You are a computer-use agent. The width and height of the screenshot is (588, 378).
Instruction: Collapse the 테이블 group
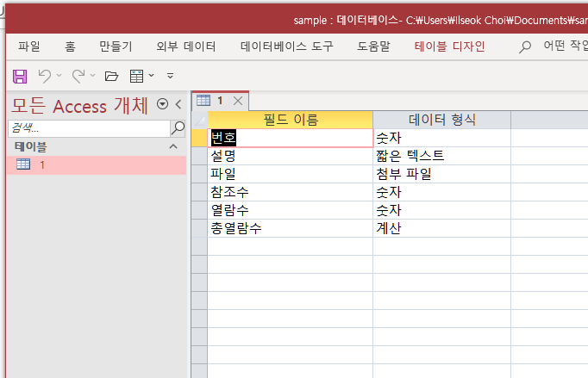tap(173, 146)
